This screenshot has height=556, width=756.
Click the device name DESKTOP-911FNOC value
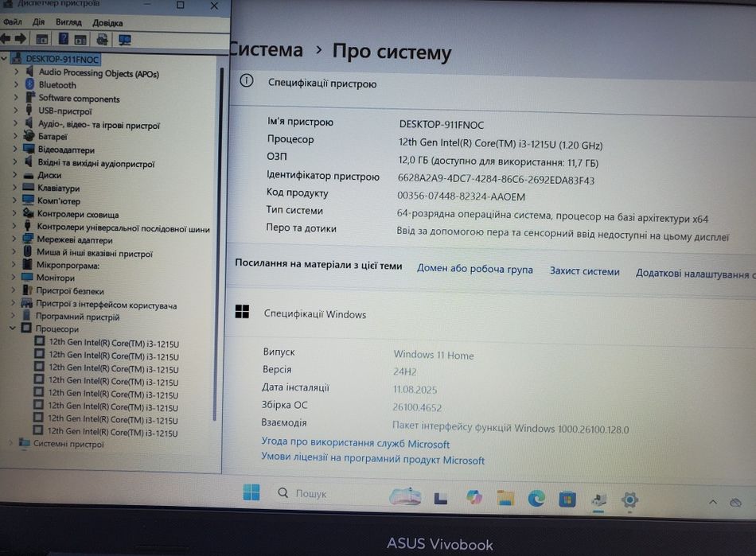pyautogui.click(x=441, y=124)
